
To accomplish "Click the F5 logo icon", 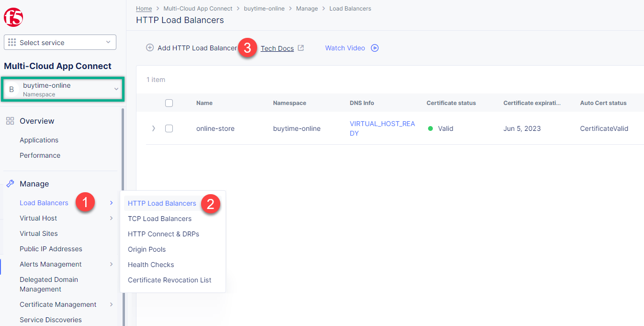I will [x=13, y=18].
